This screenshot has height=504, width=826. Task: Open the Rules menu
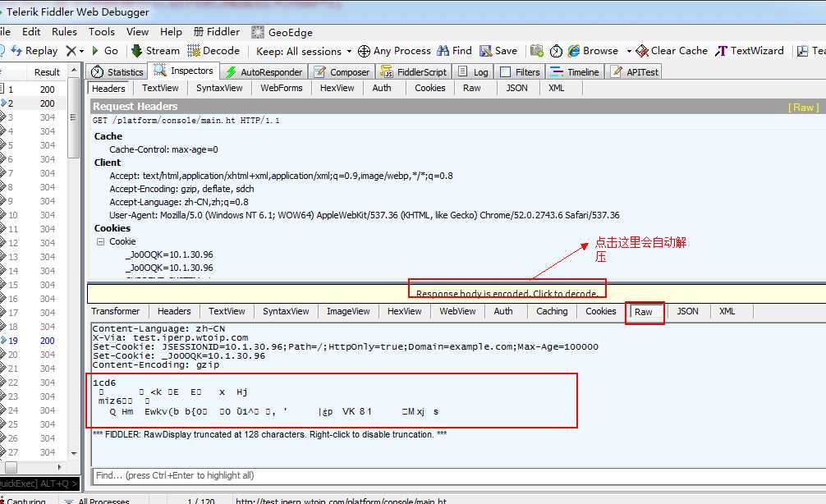tap(64, 31)
